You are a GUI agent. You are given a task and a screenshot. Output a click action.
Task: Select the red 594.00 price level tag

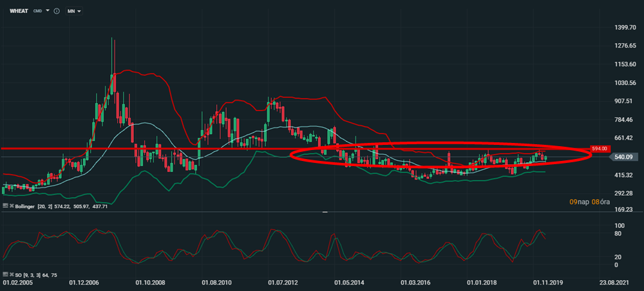(600, 148)
